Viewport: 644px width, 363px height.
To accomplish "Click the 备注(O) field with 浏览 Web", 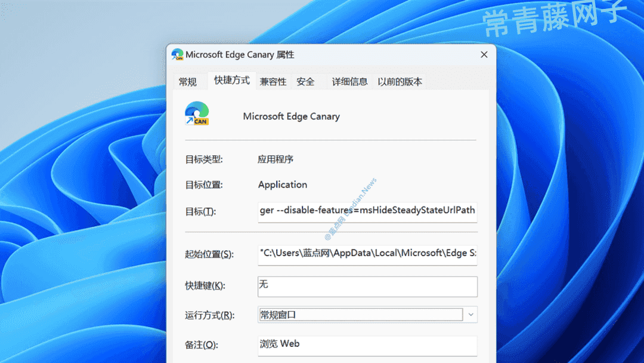I will tap(367, 346).
